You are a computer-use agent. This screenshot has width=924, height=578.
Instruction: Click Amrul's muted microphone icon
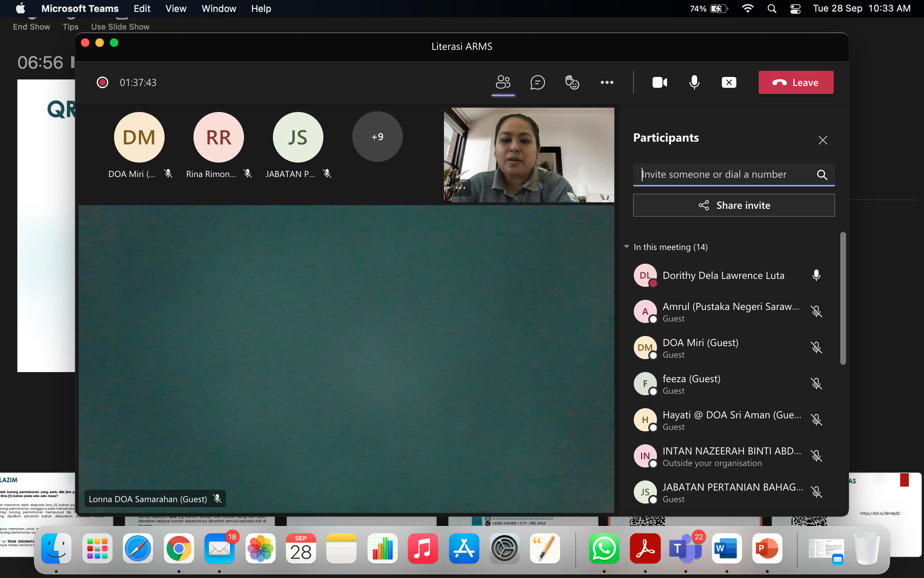point(816,311)
